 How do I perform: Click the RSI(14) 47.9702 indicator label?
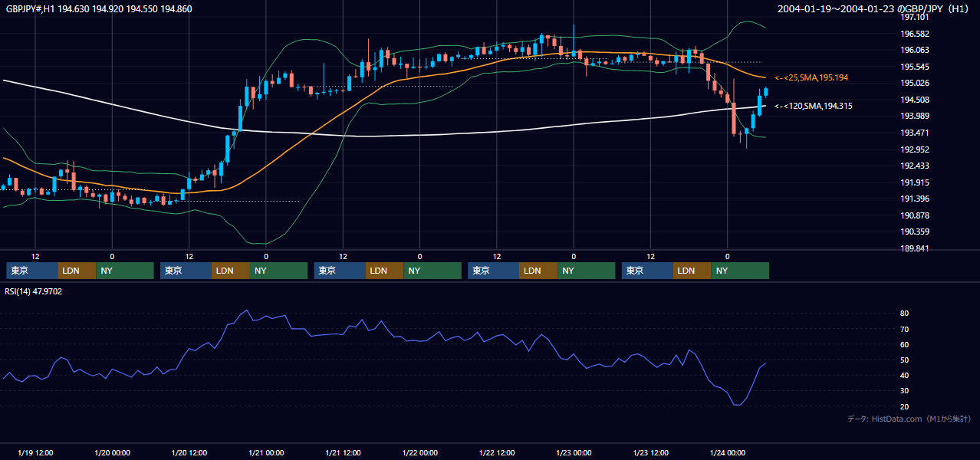pos(34,291)
